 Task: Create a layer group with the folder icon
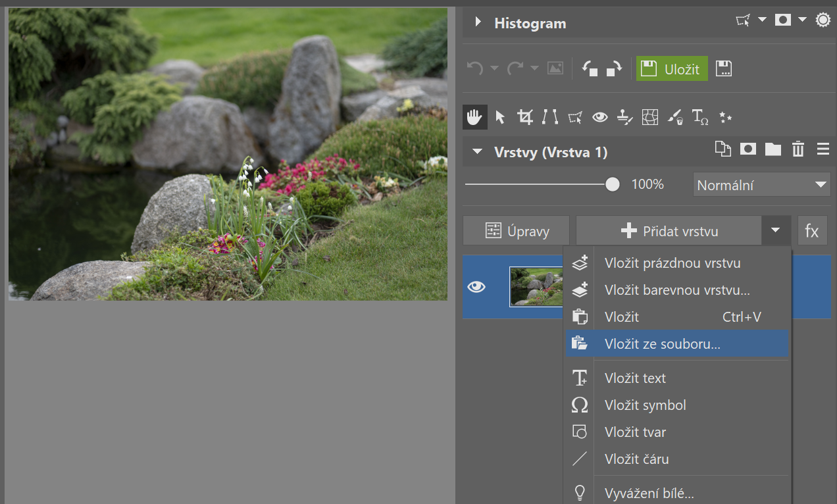(773, 149)
